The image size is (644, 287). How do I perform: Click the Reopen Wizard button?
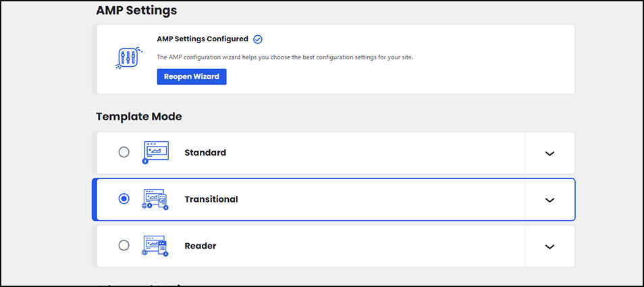pyautogui.click(x=192, y=77)
